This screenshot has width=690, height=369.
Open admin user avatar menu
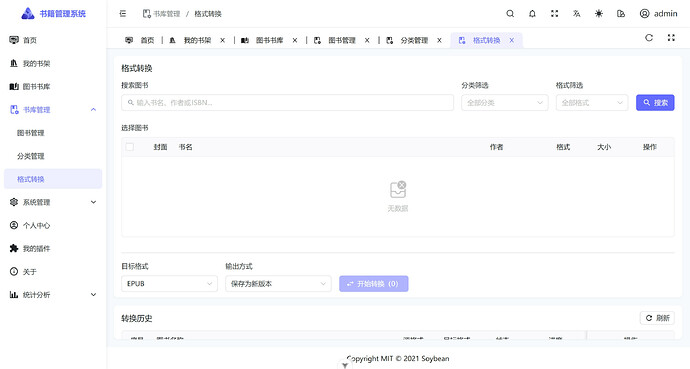pyautogui.click(x=658, y=14)
